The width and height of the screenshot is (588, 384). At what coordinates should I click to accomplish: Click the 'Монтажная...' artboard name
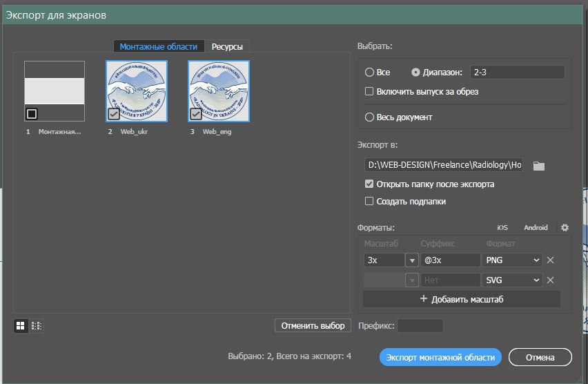(x=59, y=132)
